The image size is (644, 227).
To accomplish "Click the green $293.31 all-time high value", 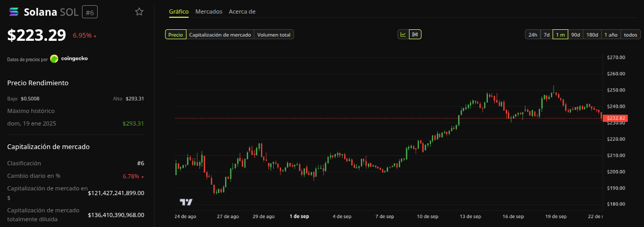I will (133, 123).
